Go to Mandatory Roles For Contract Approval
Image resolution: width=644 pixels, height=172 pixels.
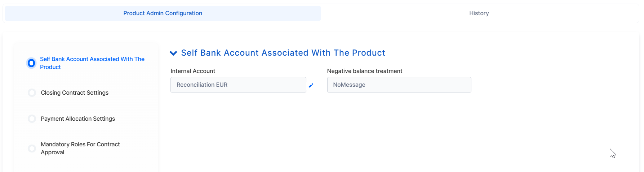pos(80,149)
